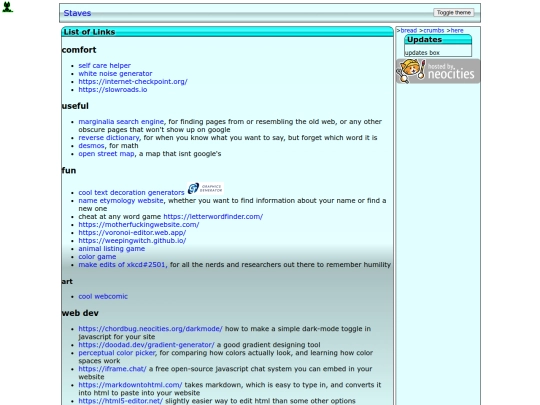The height and width of the screenshot is (405, 540).
Task: Go to the bread breadcrumb
Action: pyautogui.click(x=408, y=30)
